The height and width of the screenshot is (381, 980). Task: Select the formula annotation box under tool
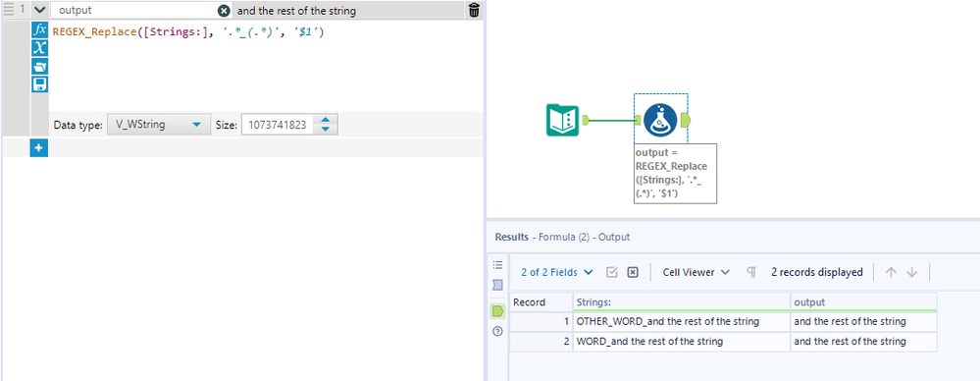[675, 173]
